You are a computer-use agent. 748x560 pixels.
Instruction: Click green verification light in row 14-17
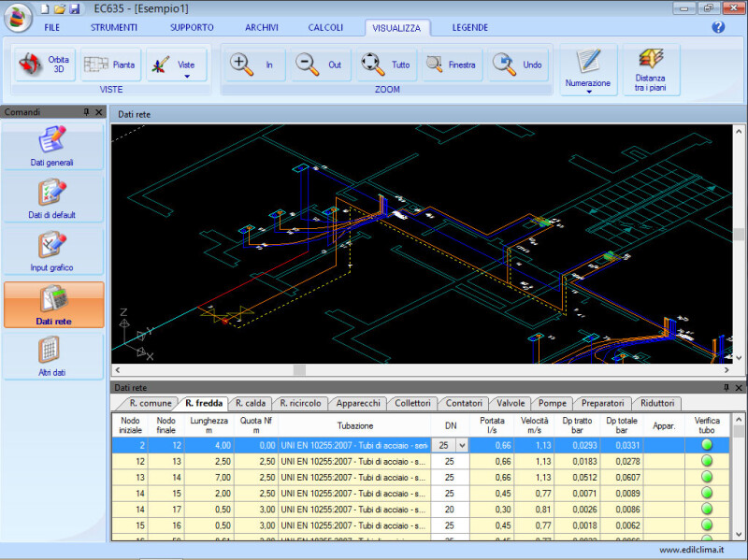click(707, 509)
